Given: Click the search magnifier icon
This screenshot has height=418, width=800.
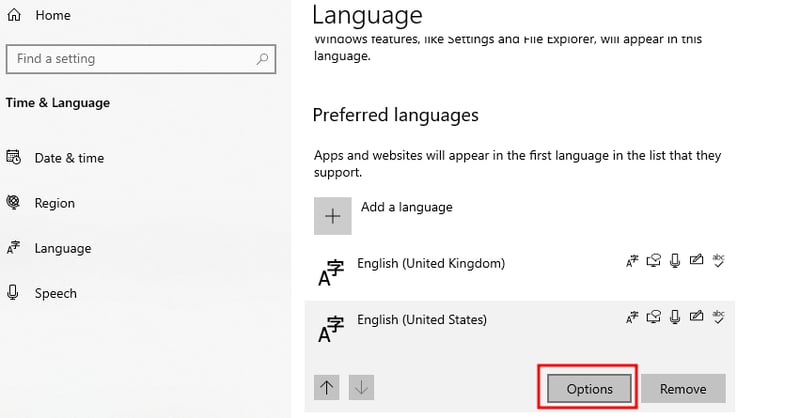Looking at the screenshot, I should (262, 59).
